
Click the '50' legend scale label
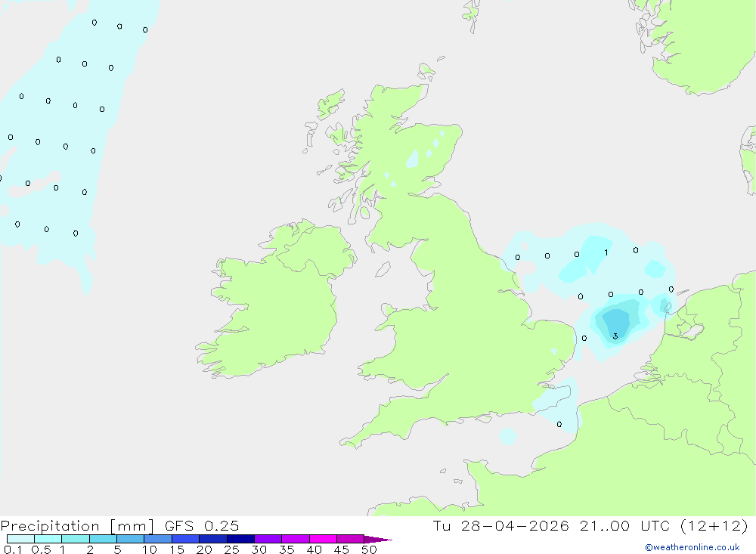pos(369,549)
